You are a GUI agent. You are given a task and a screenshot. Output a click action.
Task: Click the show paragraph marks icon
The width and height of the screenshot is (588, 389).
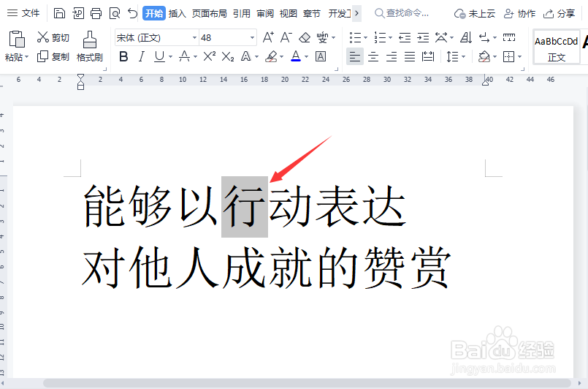tap(484, 37)
